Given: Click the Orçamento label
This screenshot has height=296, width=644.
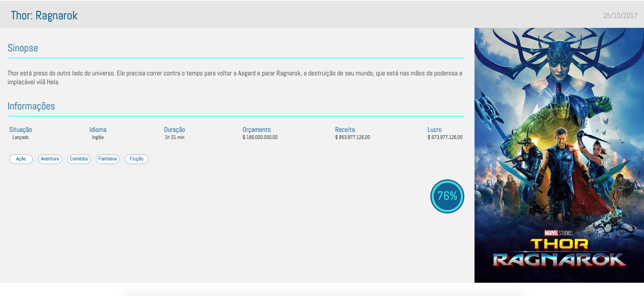Looking at the screenshot, I should 256,129.
